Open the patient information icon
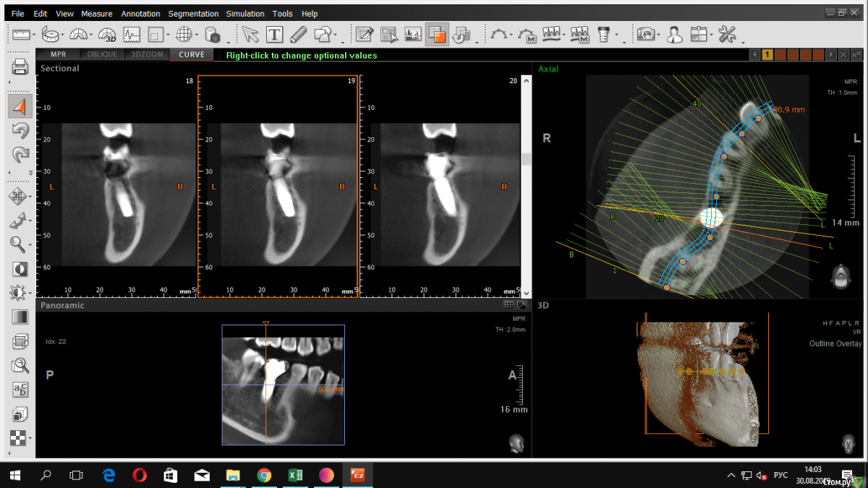Image resolution: width=868 pixels, height=488 pixels. (x=673, y=34)
